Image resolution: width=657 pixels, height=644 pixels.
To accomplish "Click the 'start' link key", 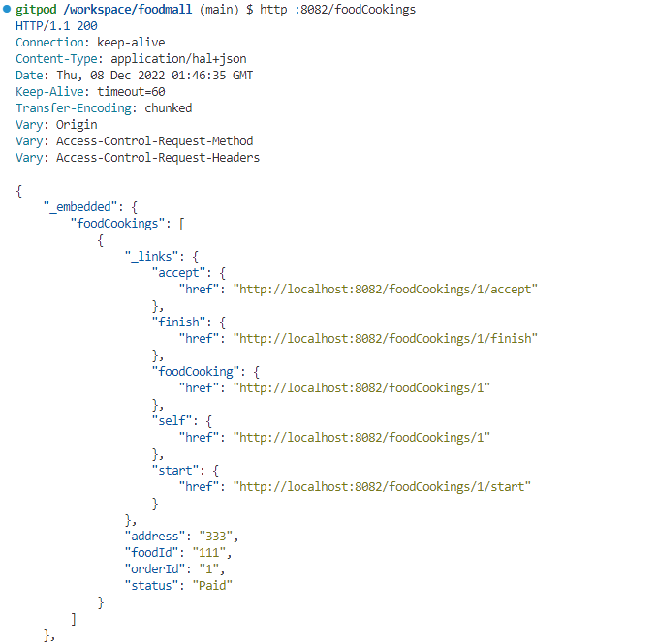I will coord(175,471).
